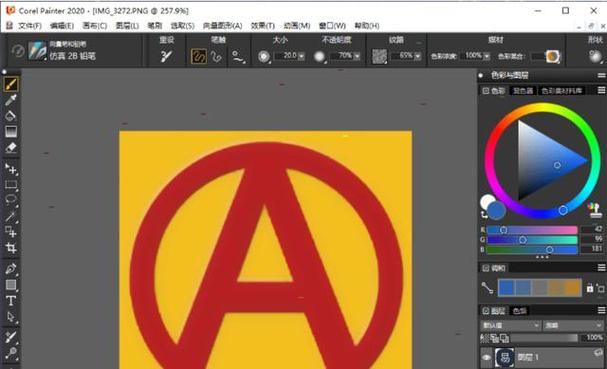Pick the orange swatch in harmonies strip
Screen dimensions: 607x369
click(573, 288)
